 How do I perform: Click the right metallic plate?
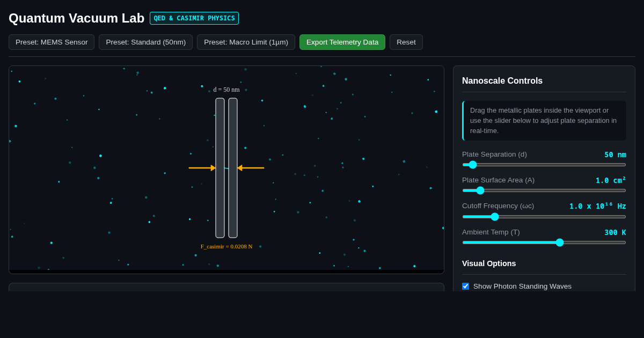(x=233, y=168)
